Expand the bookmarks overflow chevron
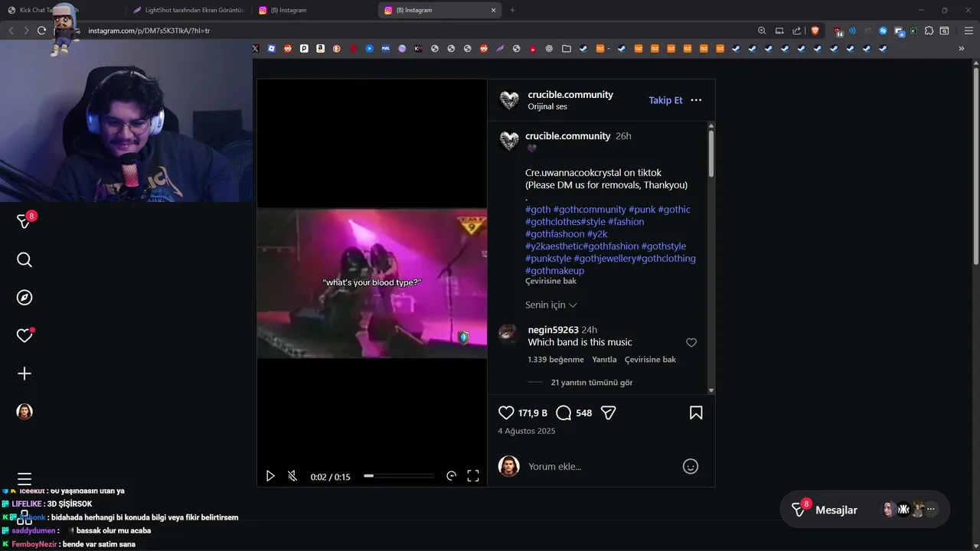 (962, 48)
